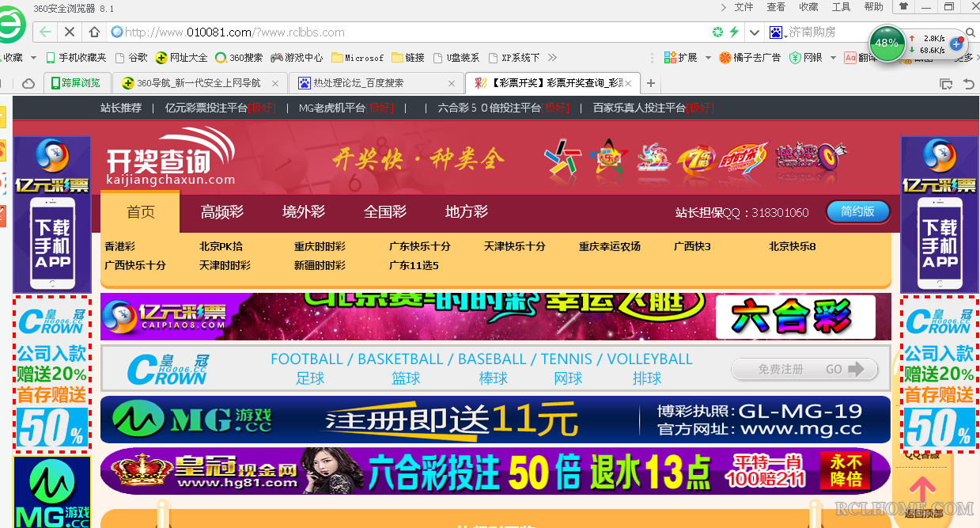This screenshot has width=980, height=528.
Task: Open a new tab with plus button
Action: [651, 83]
